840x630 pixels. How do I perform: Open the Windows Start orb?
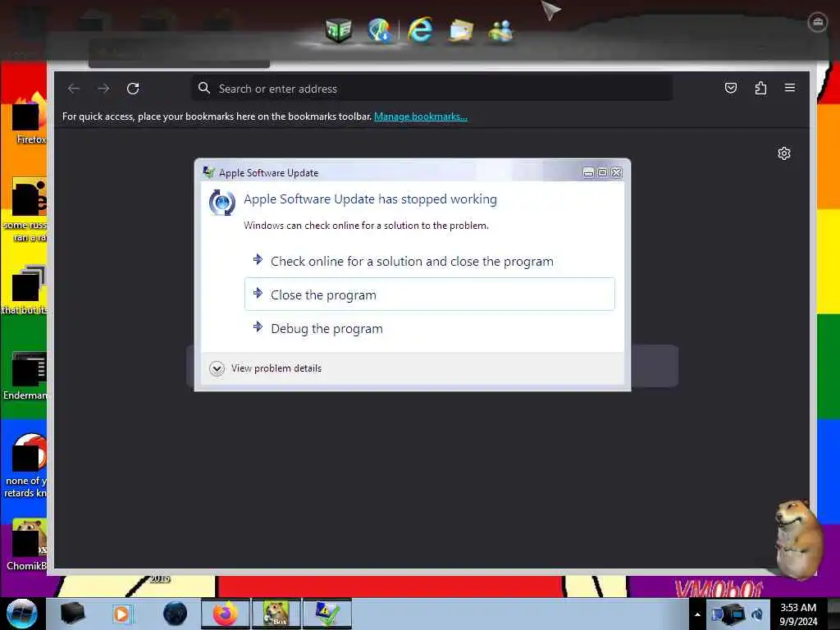pyautogui.click(x=22, y=614)
